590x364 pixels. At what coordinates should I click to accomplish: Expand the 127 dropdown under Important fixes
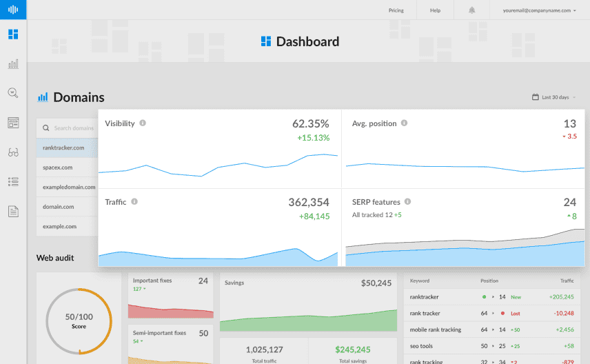(139, 289)
